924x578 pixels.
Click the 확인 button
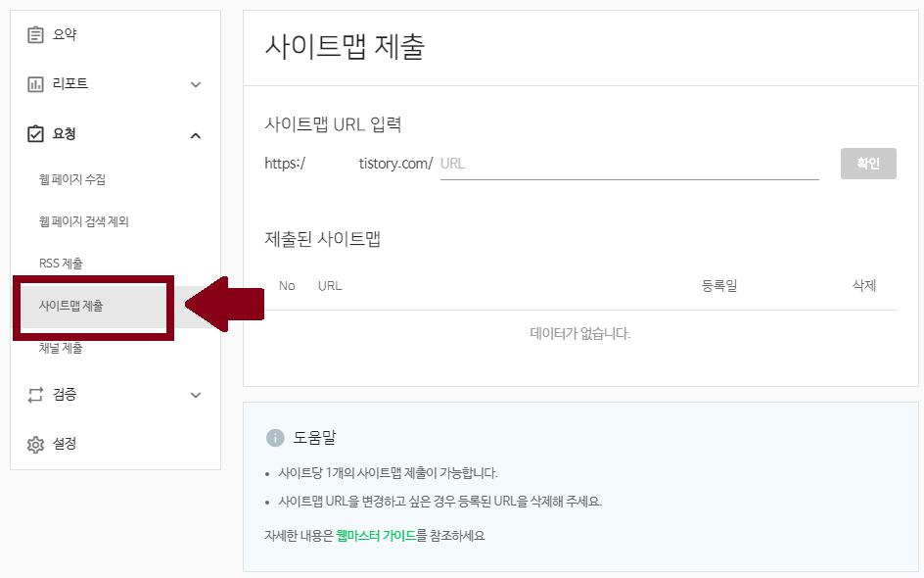(868, 164)
